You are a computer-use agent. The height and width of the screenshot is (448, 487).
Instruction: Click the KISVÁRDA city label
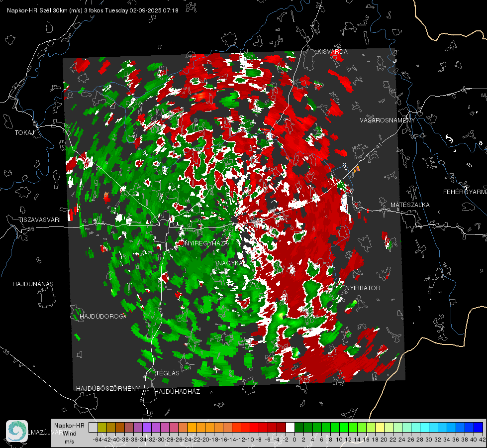332,52
